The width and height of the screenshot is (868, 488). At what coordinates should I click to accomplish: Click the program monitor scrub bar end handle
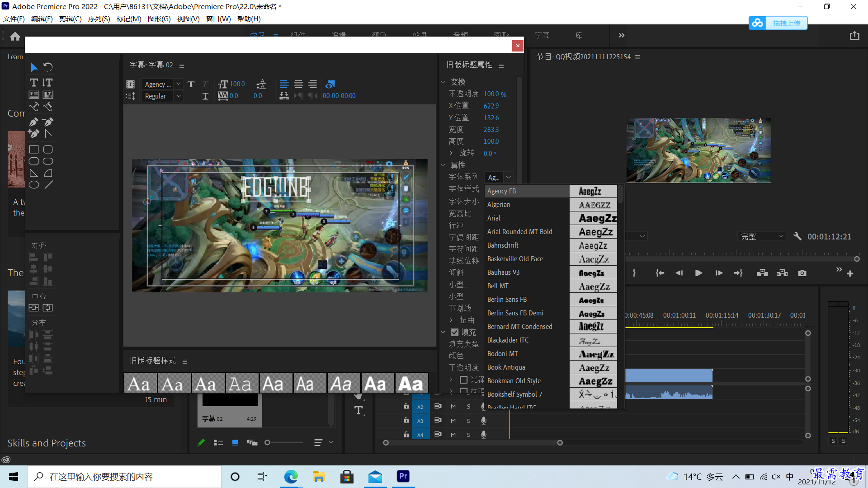click(x=857, y=259)
